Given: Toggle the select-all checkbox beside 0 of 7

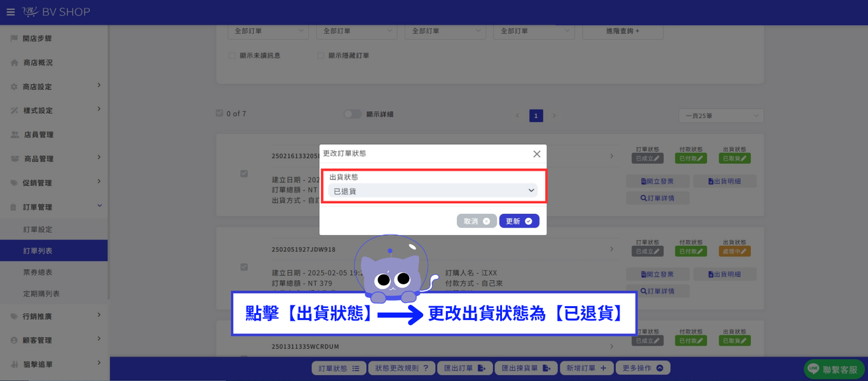Looking at the screenshot, I should (220, 114).
